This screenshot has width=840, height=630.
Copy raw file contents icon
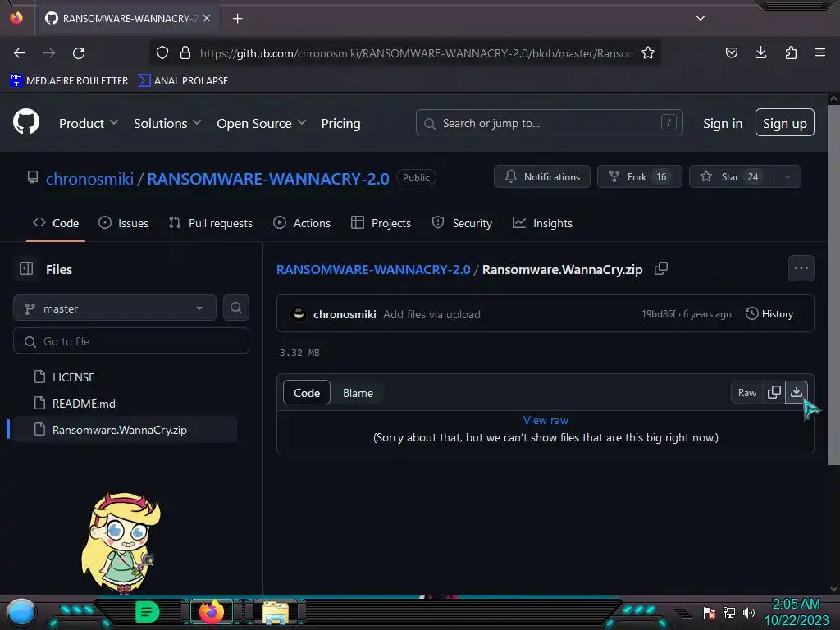click(x=774, y=392)
